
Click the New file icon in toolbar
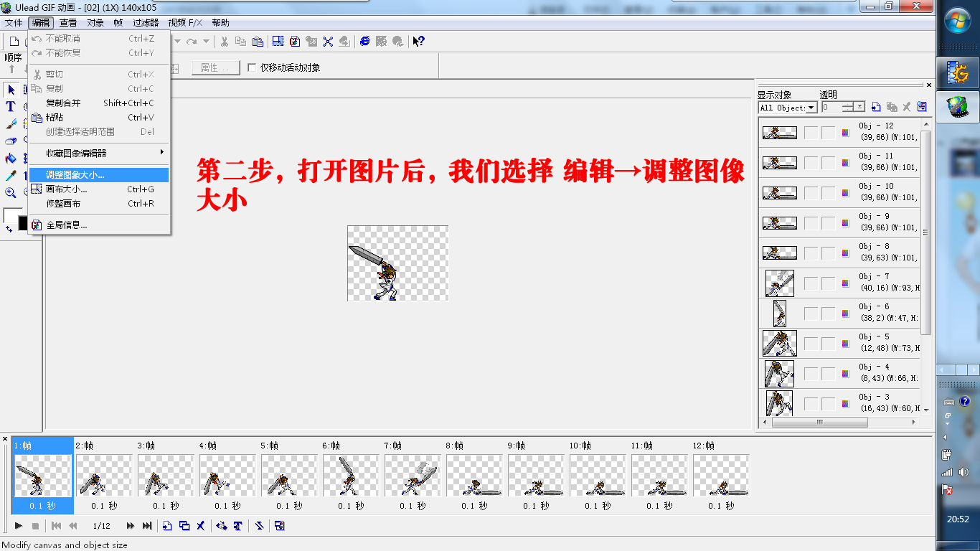[x=14, y=42]
